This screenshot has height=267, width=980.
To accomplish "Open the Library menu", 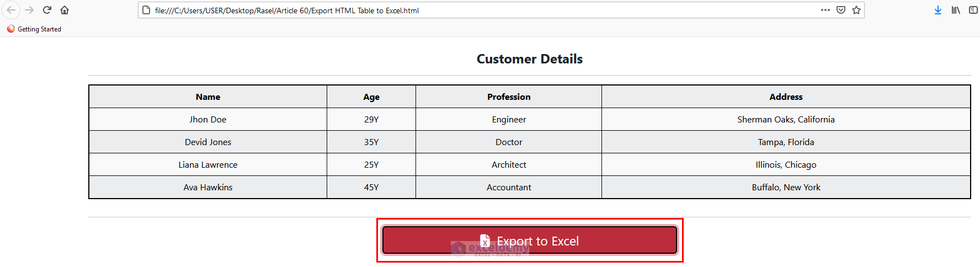I will (956, 10).
